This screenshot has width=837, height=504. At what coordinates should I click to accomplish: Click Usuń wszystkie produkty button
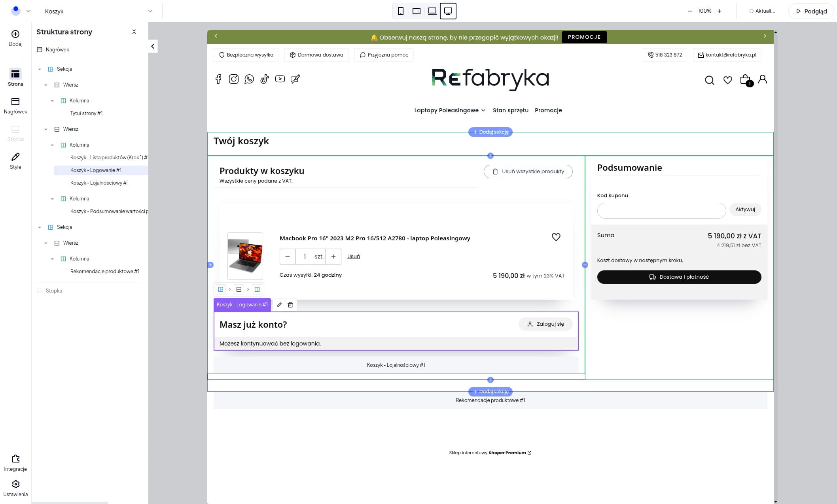(528, 172)
